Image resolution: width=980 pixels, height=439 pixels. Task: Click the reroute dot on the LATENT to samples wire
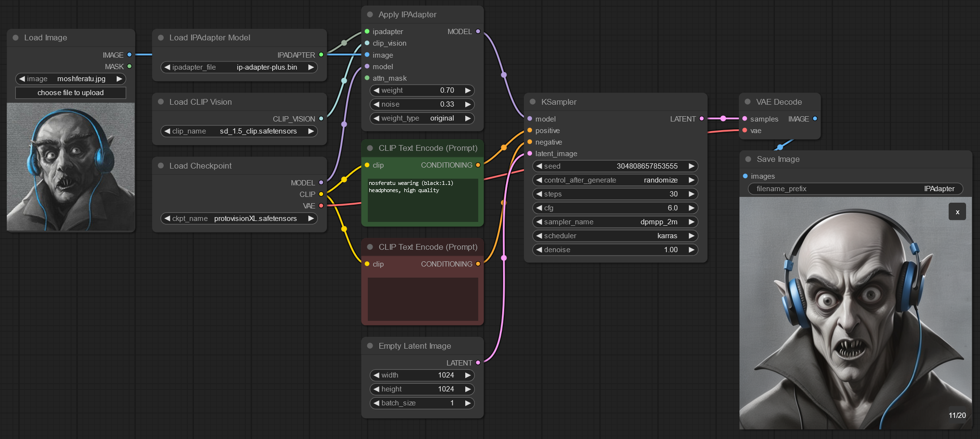point(723,118)
